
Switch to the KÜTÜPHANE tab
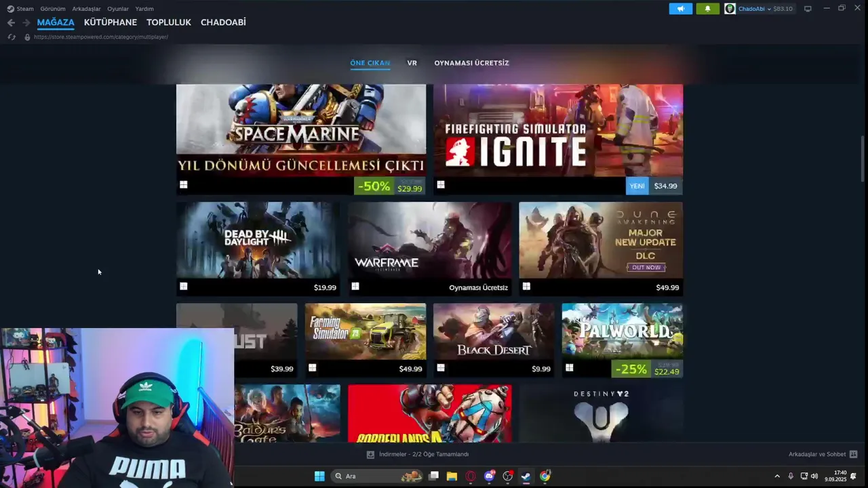[111, 22]
